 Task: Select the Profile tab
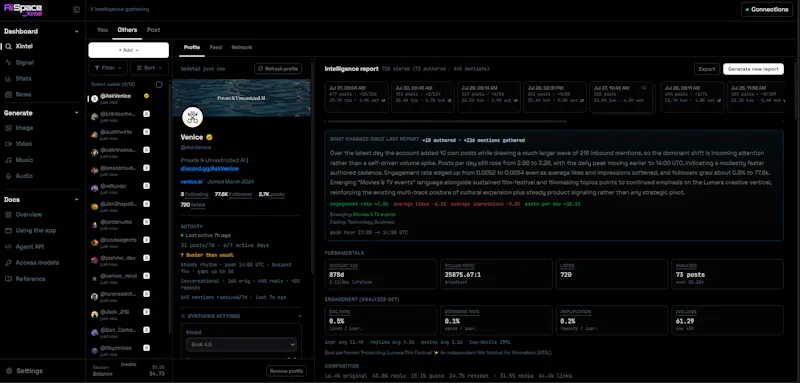point(192,47)
